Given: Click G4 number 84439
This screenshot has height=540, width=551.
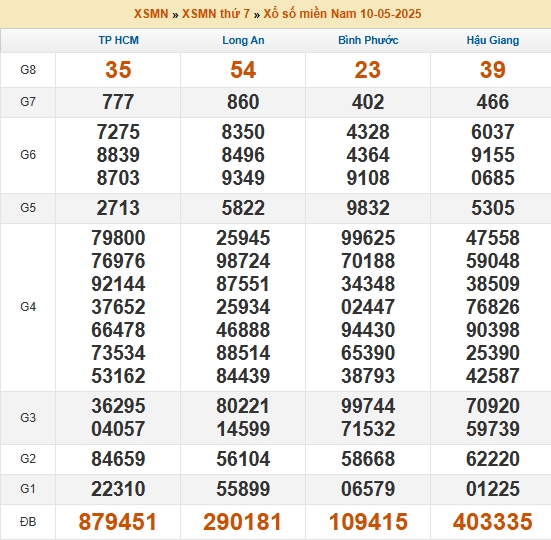Looking at the screenshot, I should [x=243, y=376].
